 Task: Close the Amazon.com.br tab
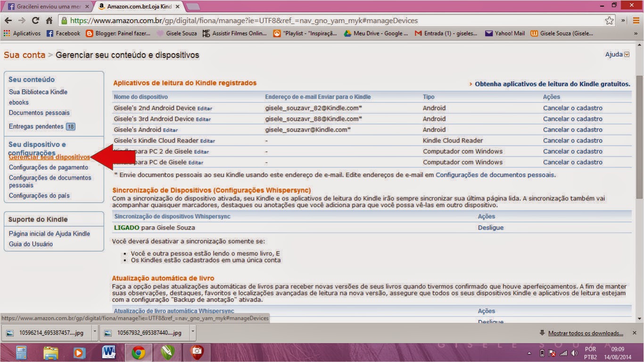point(176,7)
